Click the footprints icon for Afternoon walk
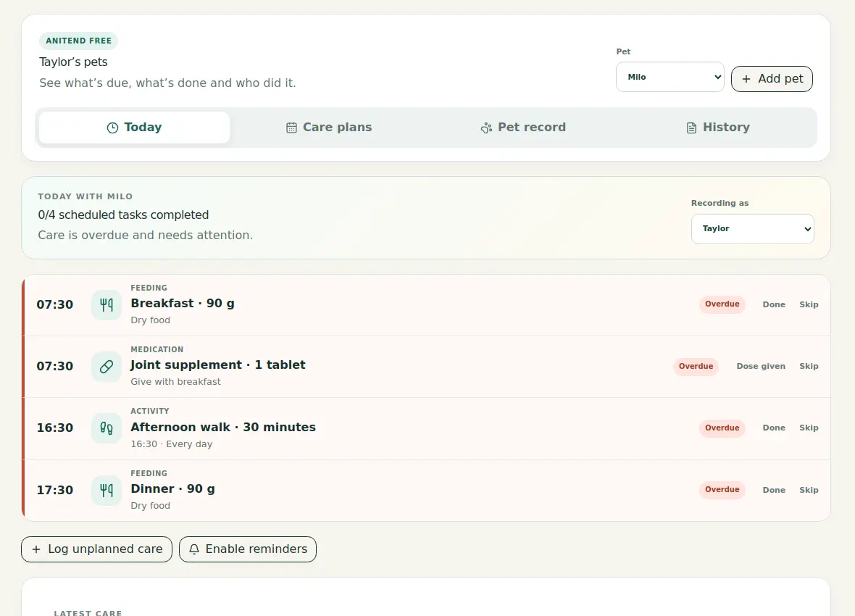Image resolution: width=855 pixels, height=616 pixels. click(107, 428)
